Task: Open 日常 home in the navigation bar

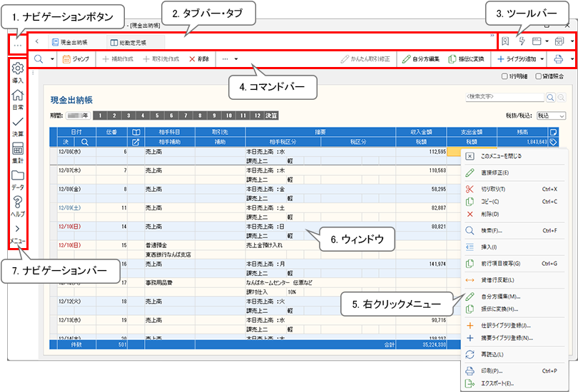Action: point(18,99)
